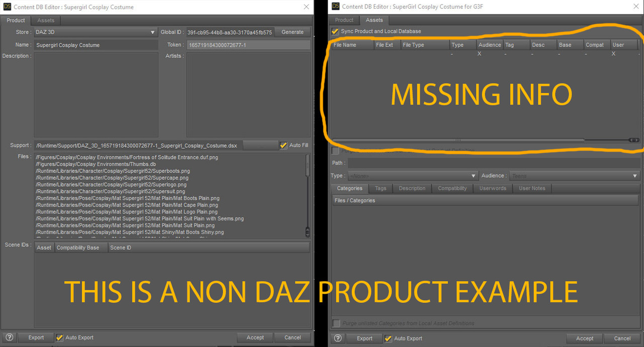Close the Supergirl Cosplay Costume editor window
644x347 pixels.
point(306,7)
